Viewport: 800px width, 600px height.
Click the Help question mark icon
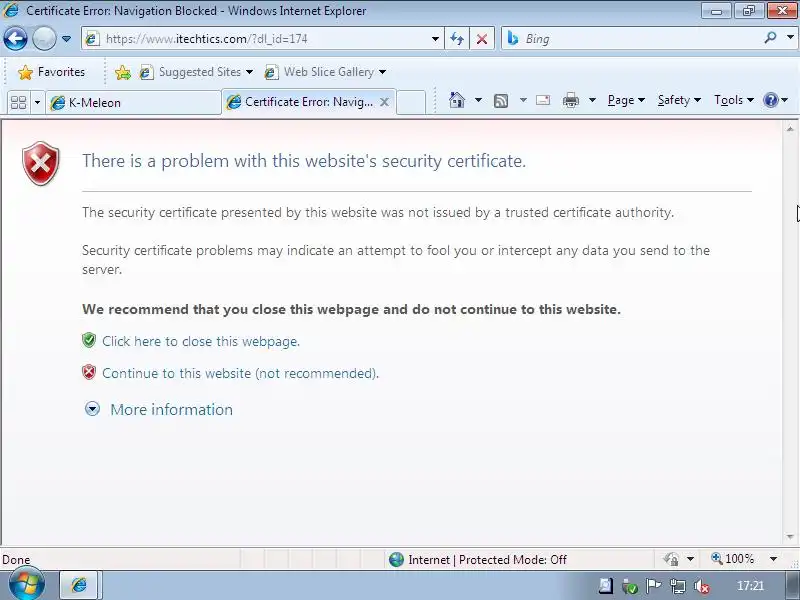click(x=770, y=100)
